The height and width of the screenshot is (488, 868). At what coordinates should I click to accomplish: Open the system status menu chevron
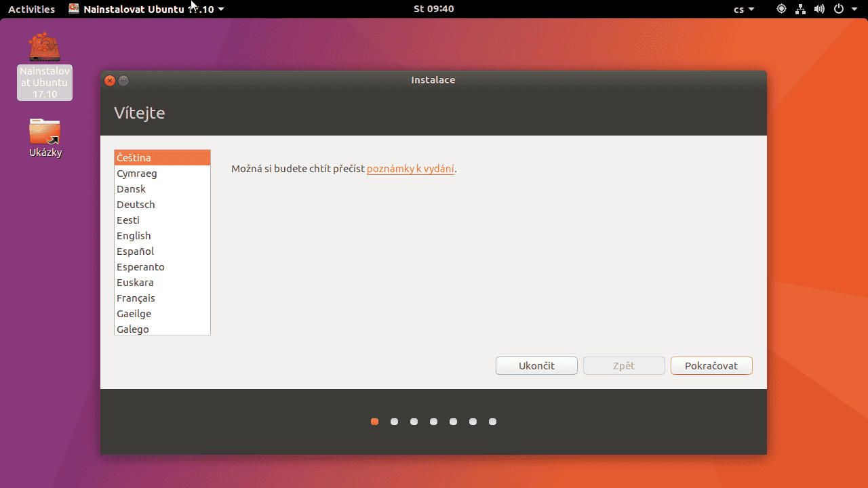tap(854, 9)
